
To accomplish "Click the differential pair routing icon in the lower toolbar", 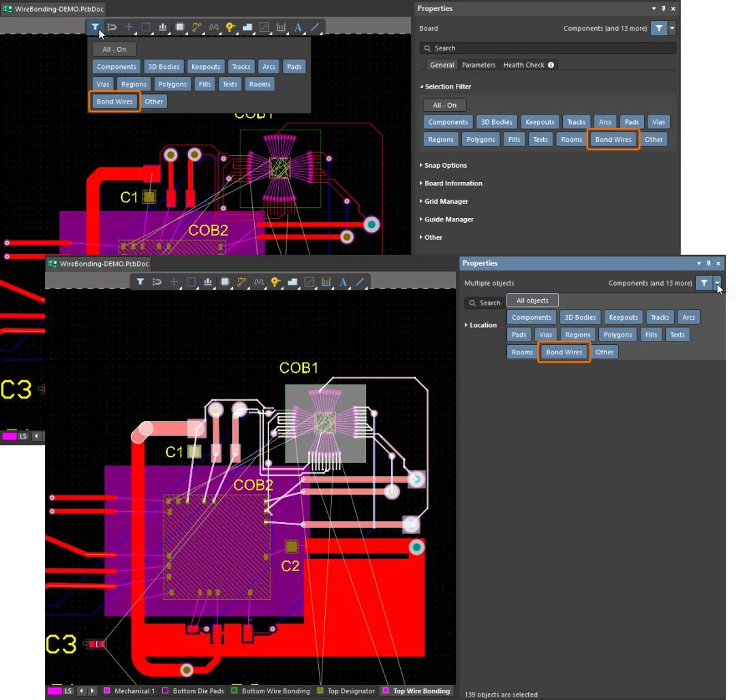I will (x=259, y=281).
